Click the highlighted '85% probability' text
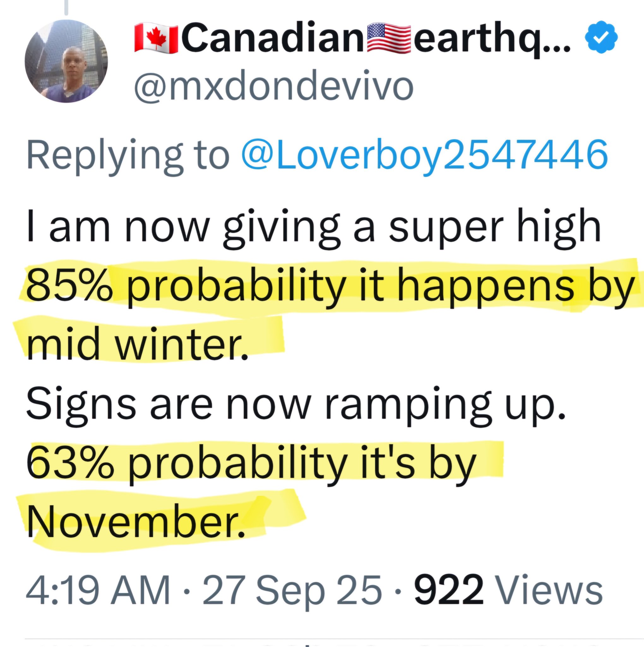This screenshot has height=647, width=644. (186, 287)
